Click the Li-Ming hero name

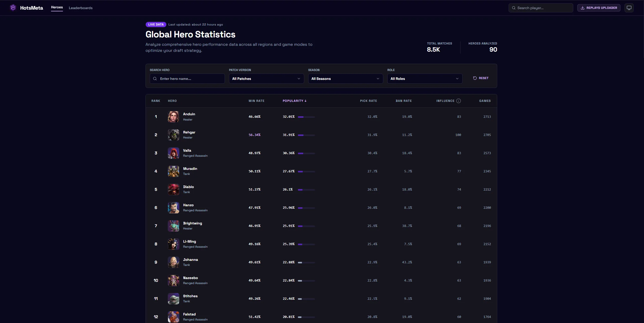coord(189,241)
